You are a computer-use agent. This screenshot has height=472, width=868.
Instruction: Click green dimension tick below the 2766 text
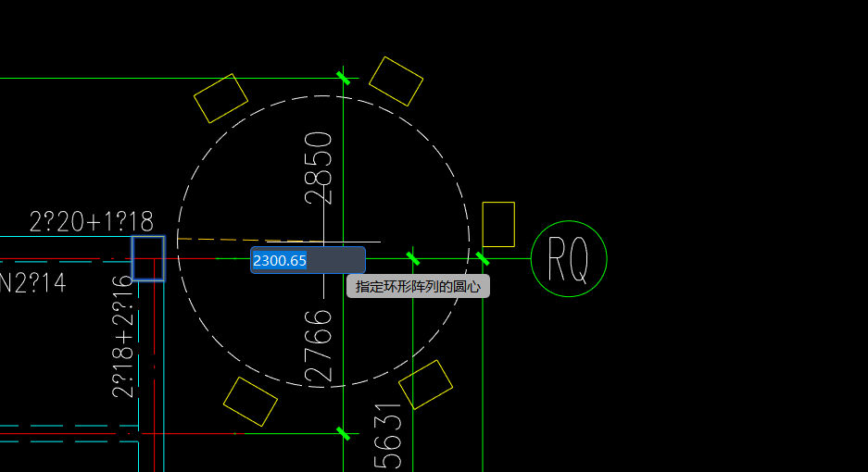(x=344, y=433)
